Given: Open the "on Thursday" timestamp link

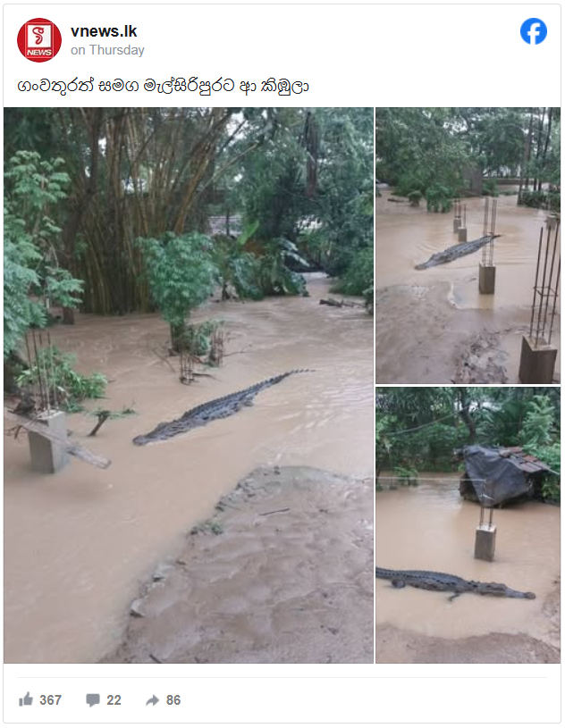Looking at the screenshot, I should [107, 50].
